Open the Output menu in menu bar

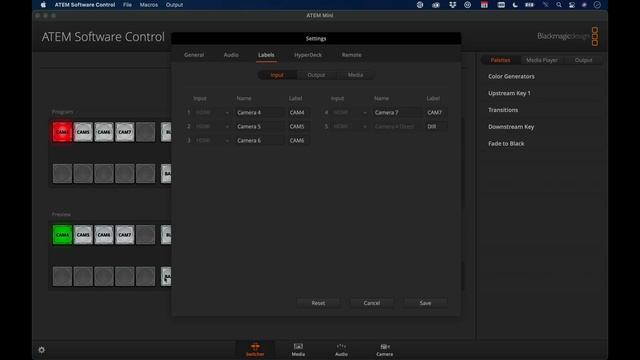pos(174,5)
